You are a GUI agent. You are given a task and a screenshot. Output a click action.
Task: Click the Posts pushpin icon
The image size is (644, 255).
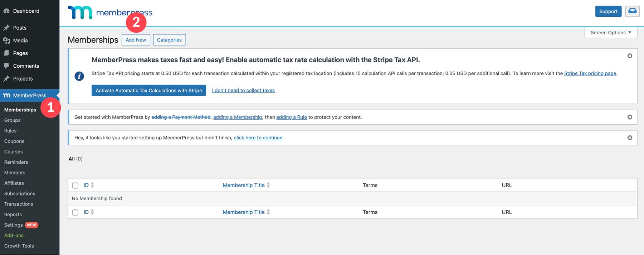point(6,28)
